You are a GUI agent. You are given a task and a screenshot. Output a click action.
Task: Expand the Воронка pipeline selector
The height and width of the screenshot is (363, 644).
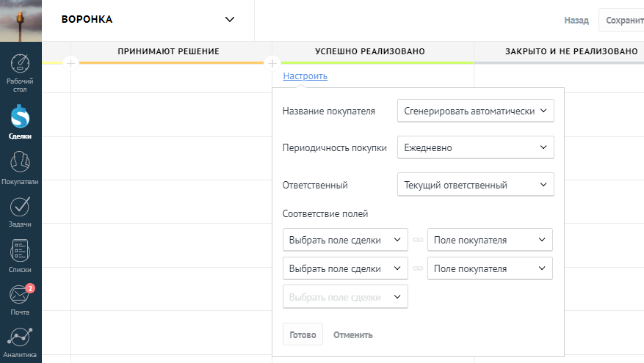click(x=230, y=20)
